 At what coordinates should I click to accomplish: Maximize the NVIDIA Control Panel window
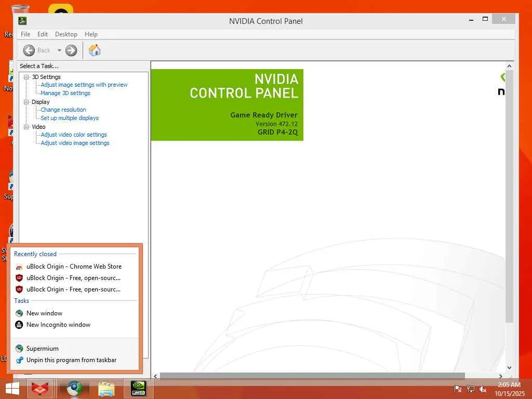tap(485, 19)
